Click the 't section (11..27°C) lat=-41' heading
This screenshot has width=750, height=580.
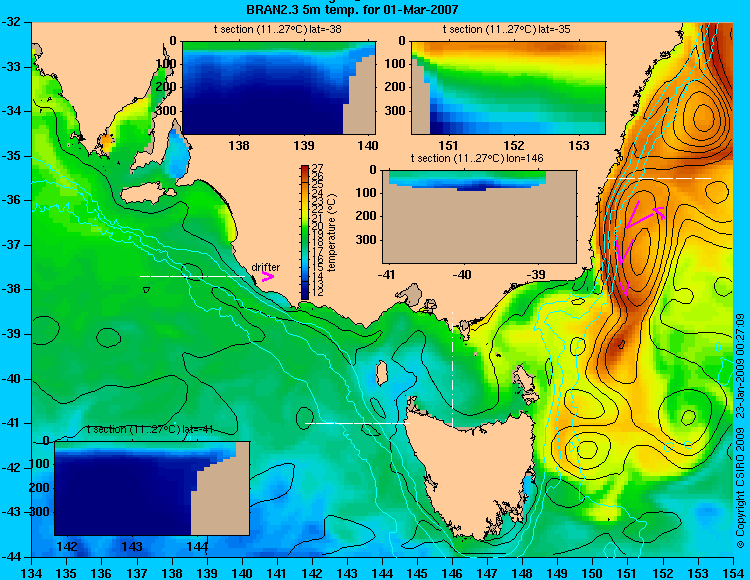150,429
